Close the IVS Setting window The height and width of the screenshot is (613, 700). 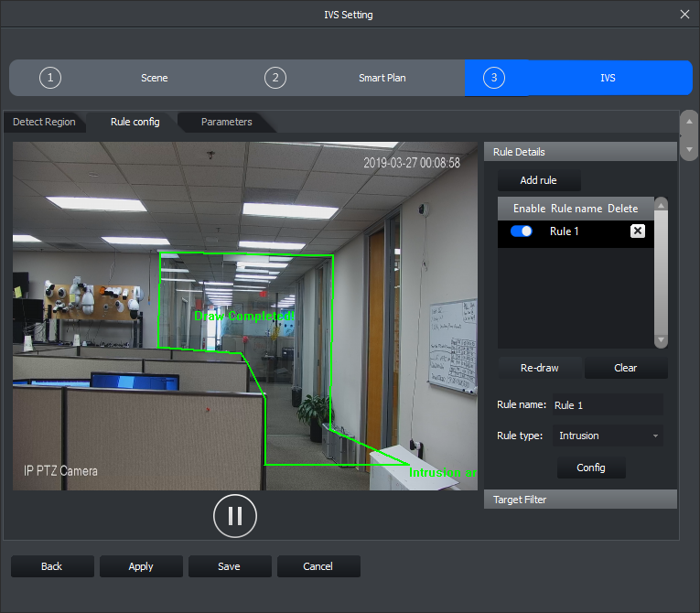pyautogui.click(x=685, y=15)
